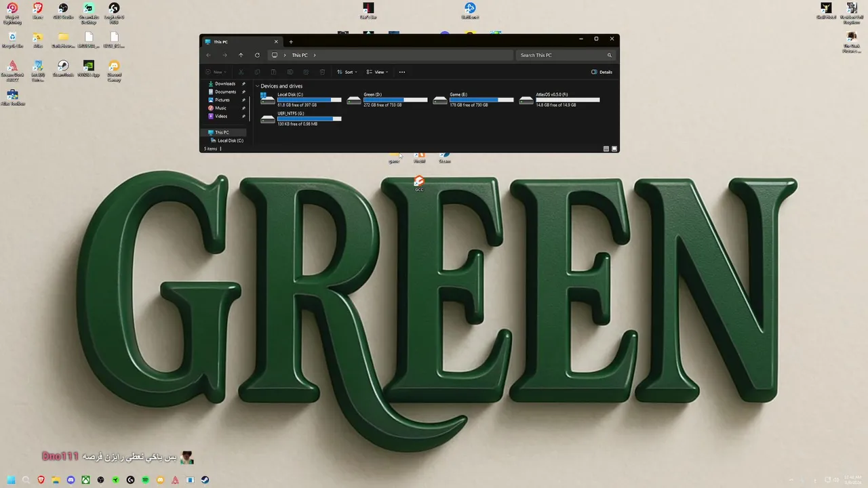
Task: Open the Sort dropdown
Action: (x=347, y=72)
